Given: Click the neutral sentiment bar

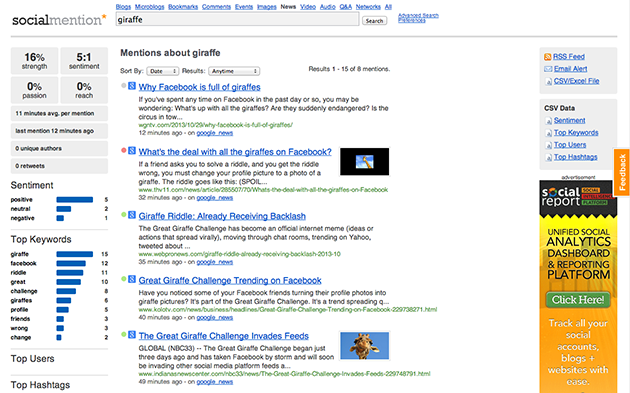Looking at the screenshot, I should pyautogui.click(x=63, y=209).
